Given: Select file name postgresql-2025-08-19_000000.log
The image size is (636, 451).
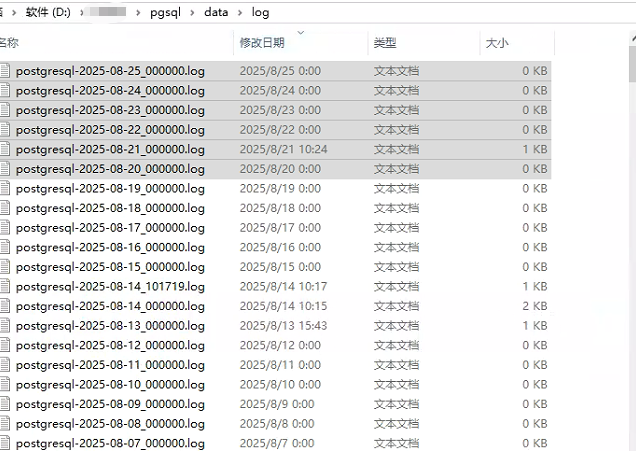Looking at the screenshot, I should pyautogui.click(x=110, y=189).
